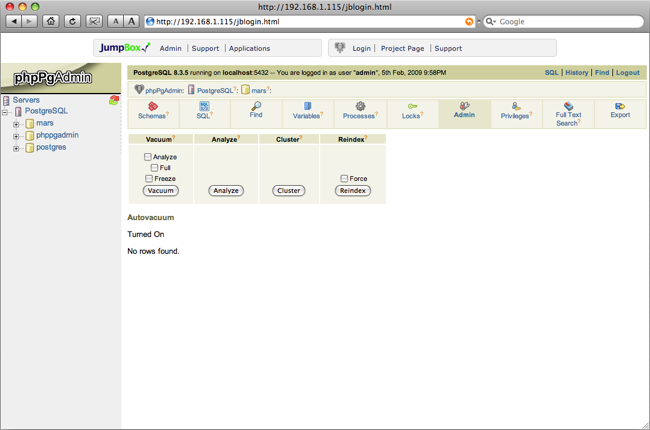Click the Privileges icon
This screenshot has height=430, width=650.
(x=516, y=106)
